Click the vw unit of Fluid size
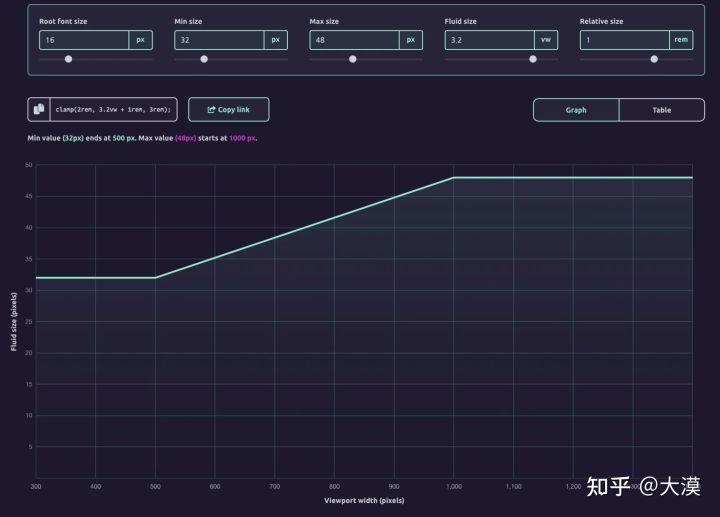This screenshot has height=517, width=720. pos(546,40)
